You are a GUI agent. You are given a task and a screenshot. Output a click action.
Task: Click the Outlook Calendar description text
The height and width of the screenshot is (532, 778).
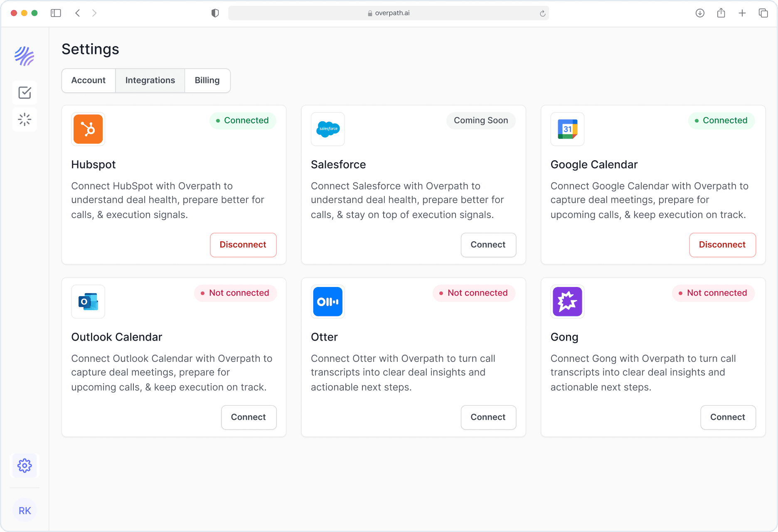pyautogui.click(x=172, y=373)
